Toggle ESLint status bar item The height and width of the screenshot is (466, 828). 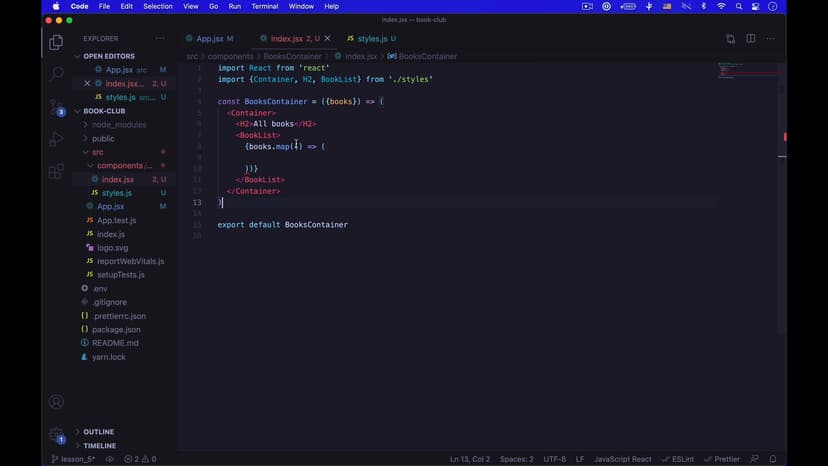coord(678,459)
